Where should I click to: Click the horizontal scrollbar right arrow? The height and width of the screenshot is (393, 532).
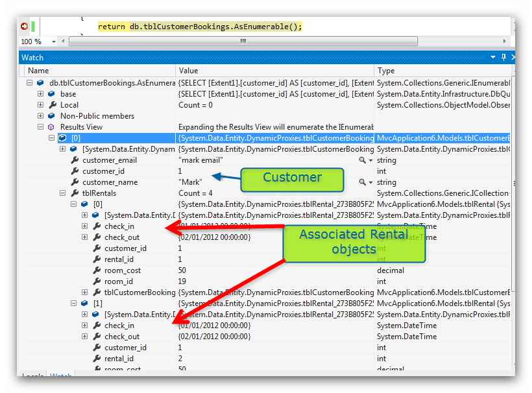click(x=504, y=42)
